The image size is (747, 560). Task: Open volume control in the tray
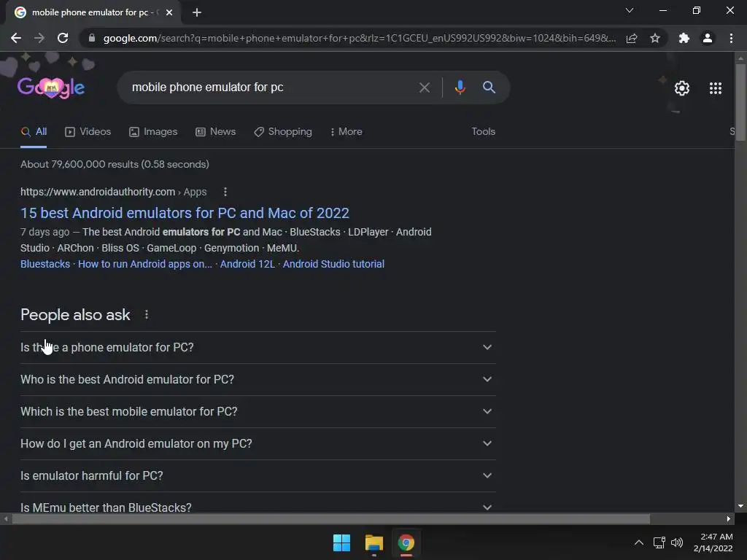(x=676, y=542)
